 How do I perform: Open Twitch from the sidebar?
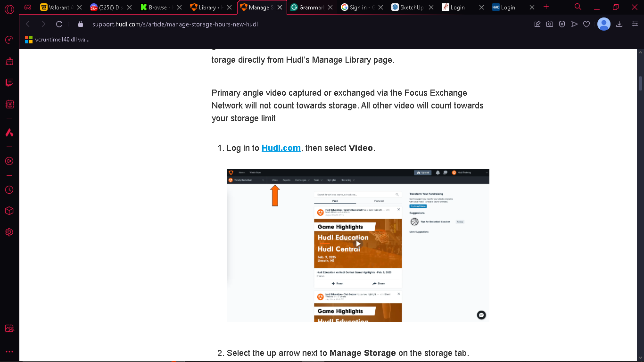[9, 82]
